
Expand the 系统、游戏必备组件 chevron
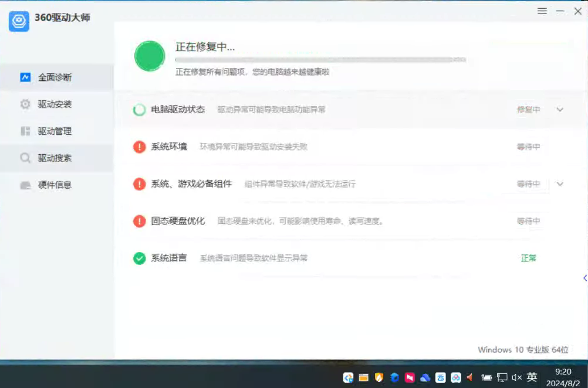click(560, 184)
